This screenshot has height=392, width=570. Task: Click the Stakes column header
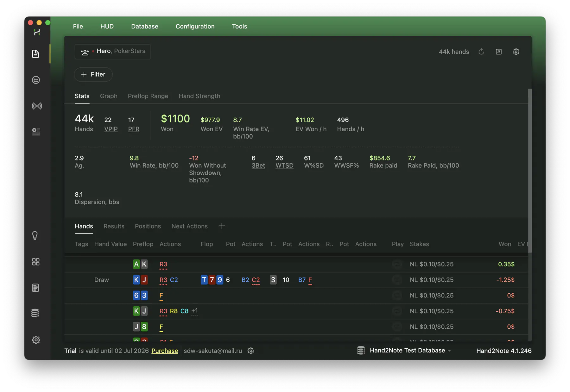[419, 244]
